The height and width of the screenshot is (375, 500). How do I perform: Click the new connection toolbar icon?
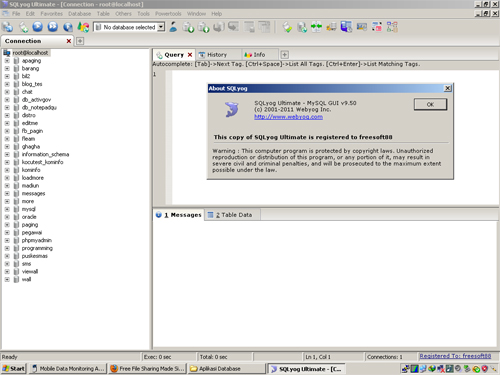7,27
